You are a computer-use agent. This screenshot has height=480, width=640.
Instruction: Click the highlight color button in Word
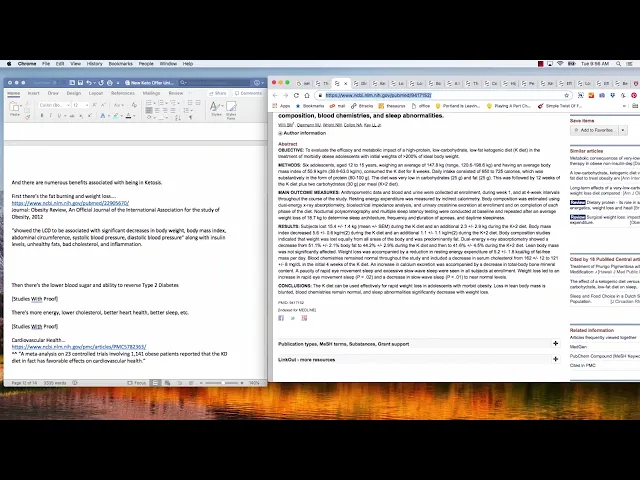(117, 116)
